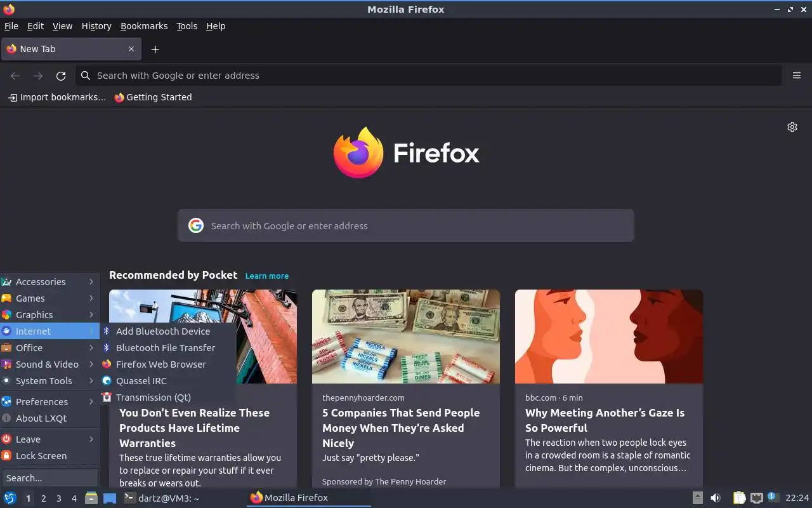Switch to virtual desktop 1
The image size is (812, 508).
pos(28,498)
